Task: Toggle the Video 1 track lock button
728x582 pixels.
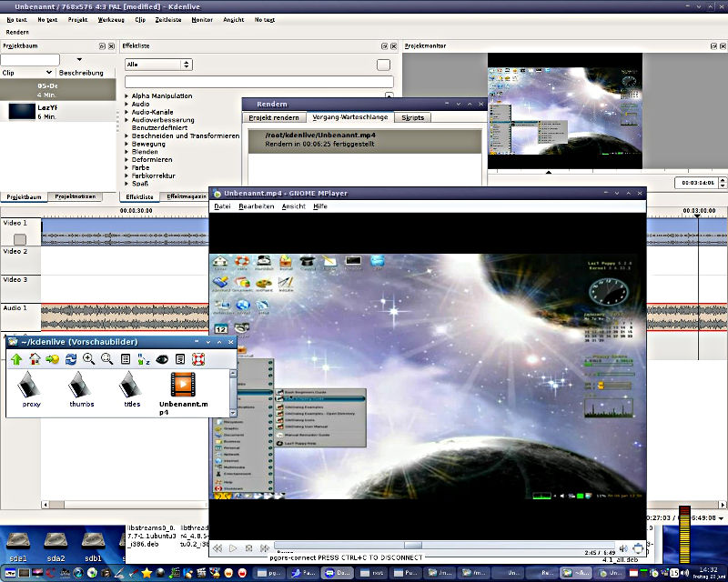Action: pos(20,239)
